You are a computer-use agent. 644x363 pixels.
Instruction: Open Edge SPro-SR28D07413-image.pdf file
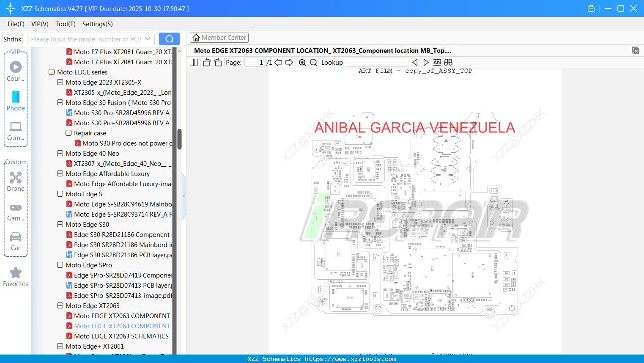pyautogui.click(x=119, y=295)
